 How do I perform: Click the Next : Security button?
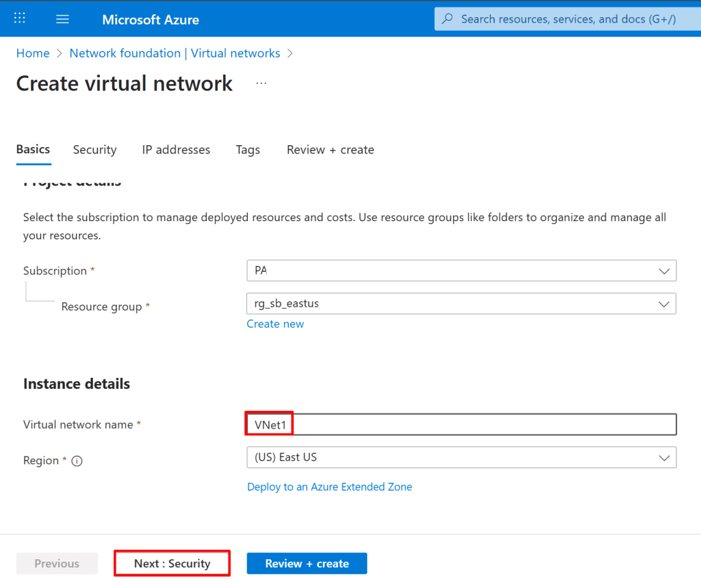point(172,563)
